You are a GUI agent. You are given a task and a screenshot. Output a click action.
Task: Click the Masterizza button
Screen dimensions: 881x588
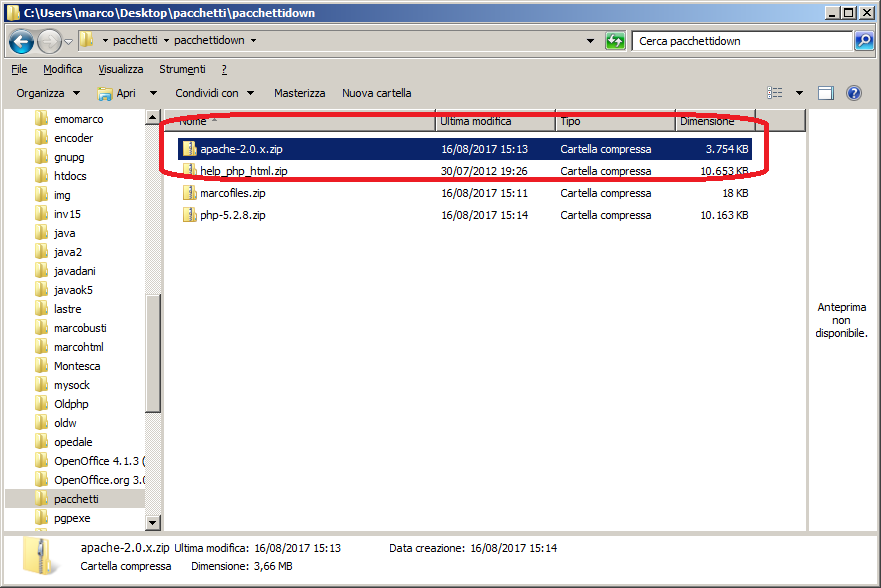pyautogui.click(x=299, y=93)
